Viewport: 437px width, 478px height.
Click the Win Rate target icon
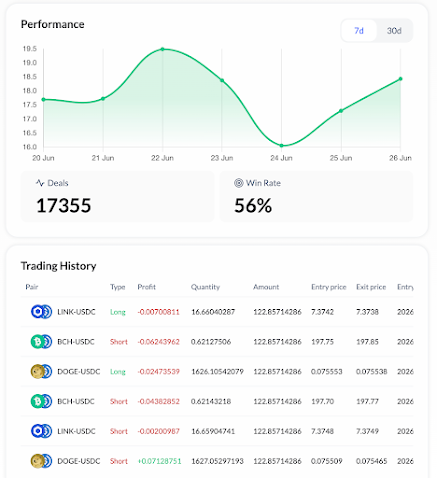pos(239,183)
